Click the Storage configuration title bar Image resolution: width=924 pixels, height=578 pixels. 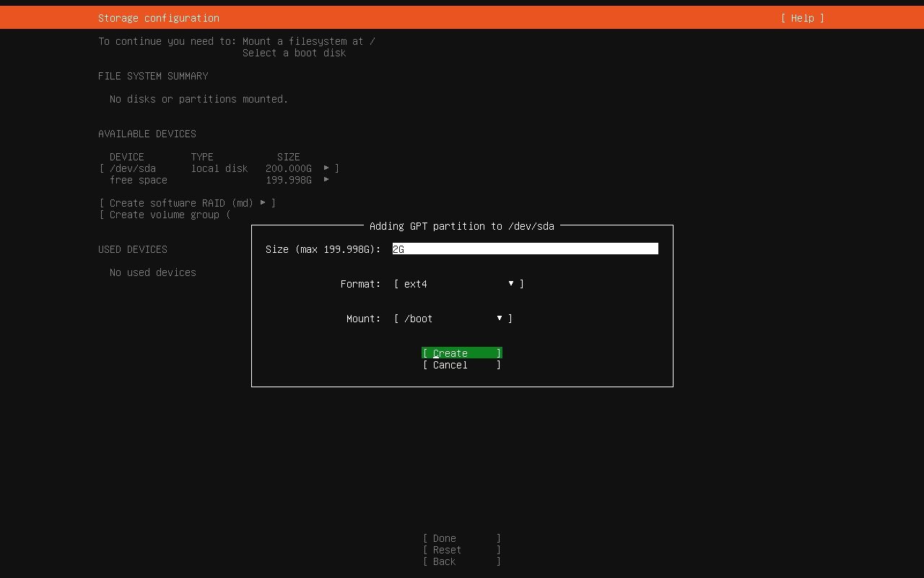(158, 17)
